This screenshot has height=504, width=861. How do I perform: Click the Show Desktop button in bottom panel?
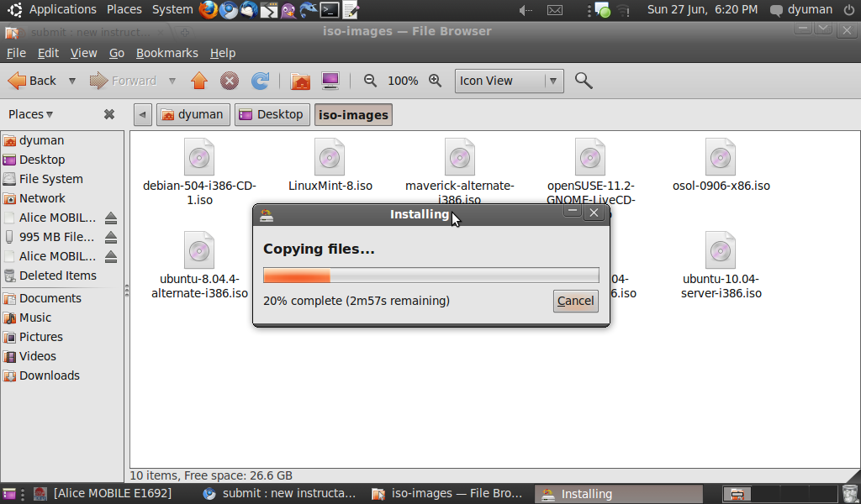(x=9, y=494)
